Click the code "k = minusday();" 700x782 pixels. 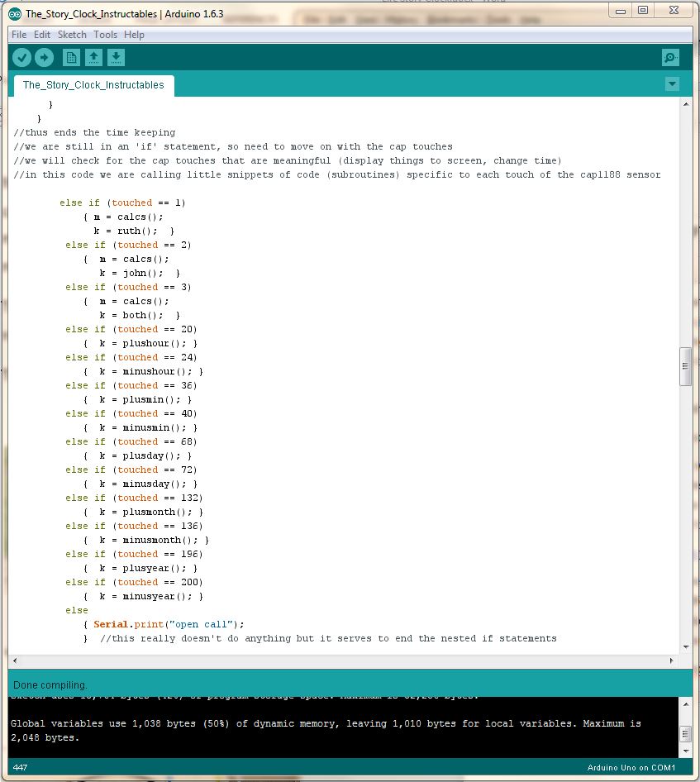tap(143, 484)
